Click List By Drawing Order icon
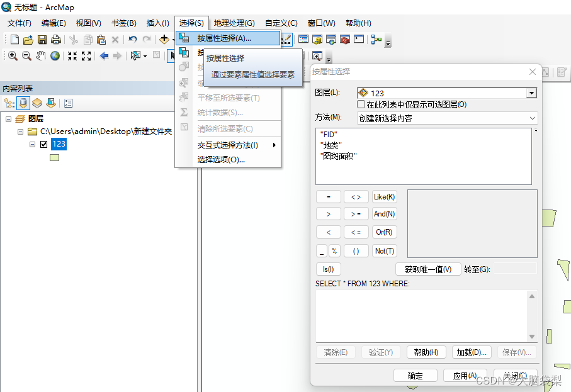 coord(9,103)
